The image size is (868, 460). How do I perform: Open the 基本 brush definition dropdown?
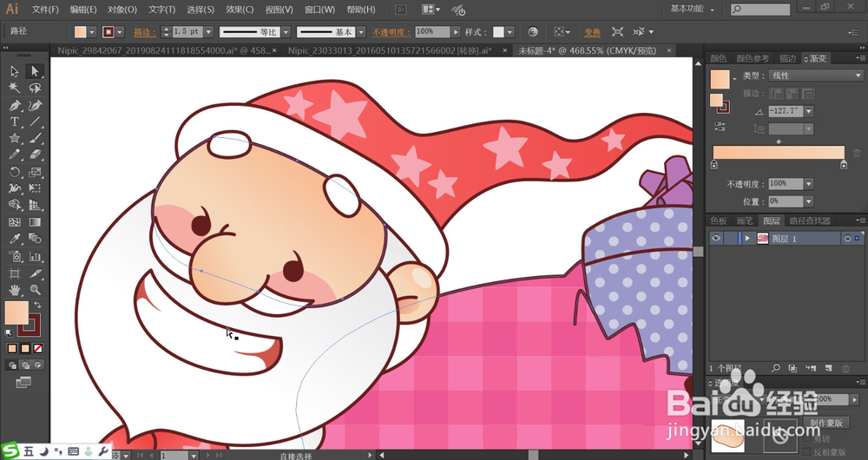[x=361, y=32]
